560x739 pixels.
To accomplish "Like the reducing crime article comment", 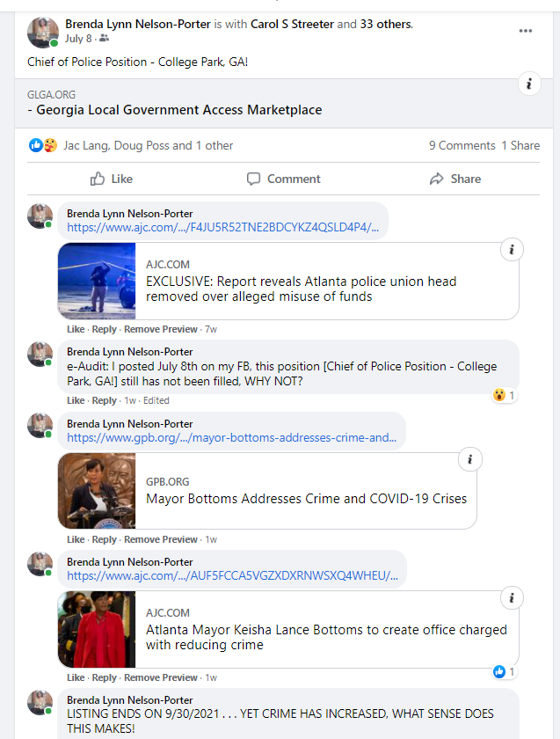I will [76, 677].
